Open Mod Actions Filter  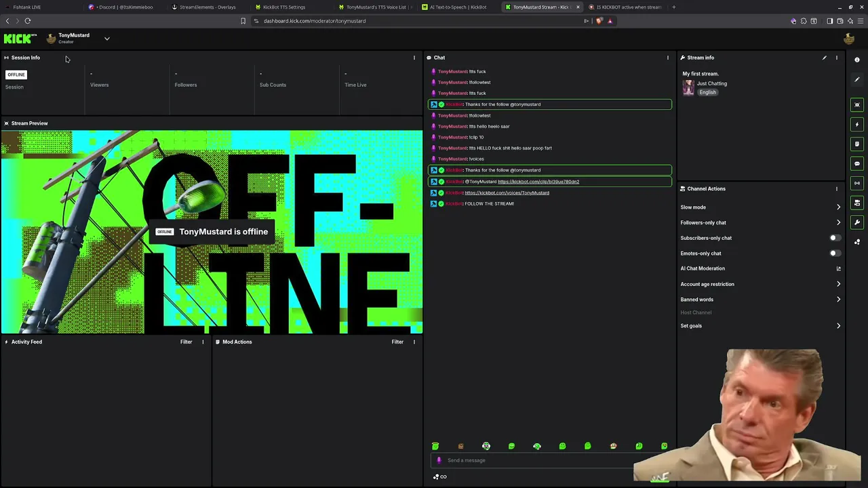[x=397, y=342]
